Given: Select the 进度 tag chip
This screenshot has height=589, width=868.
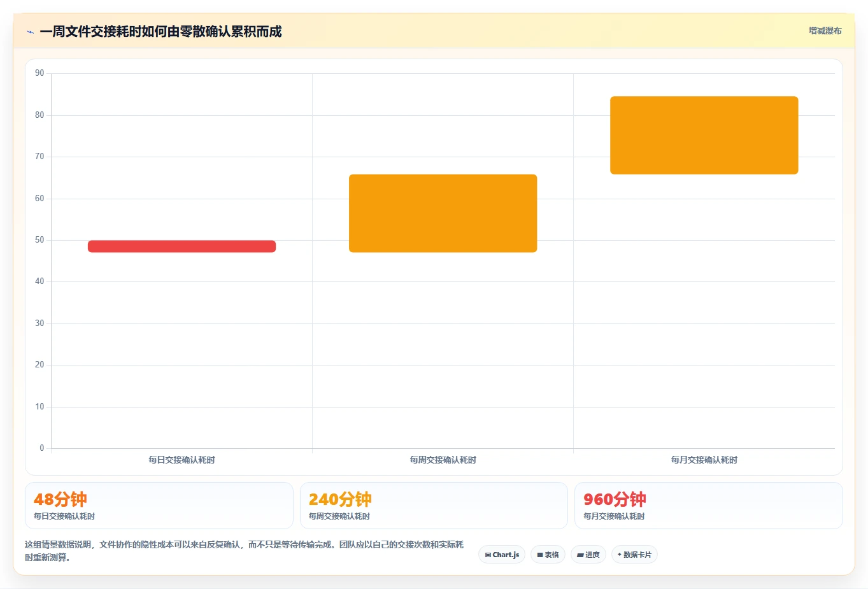Looking at the screenshot, I should pos(588,555).
